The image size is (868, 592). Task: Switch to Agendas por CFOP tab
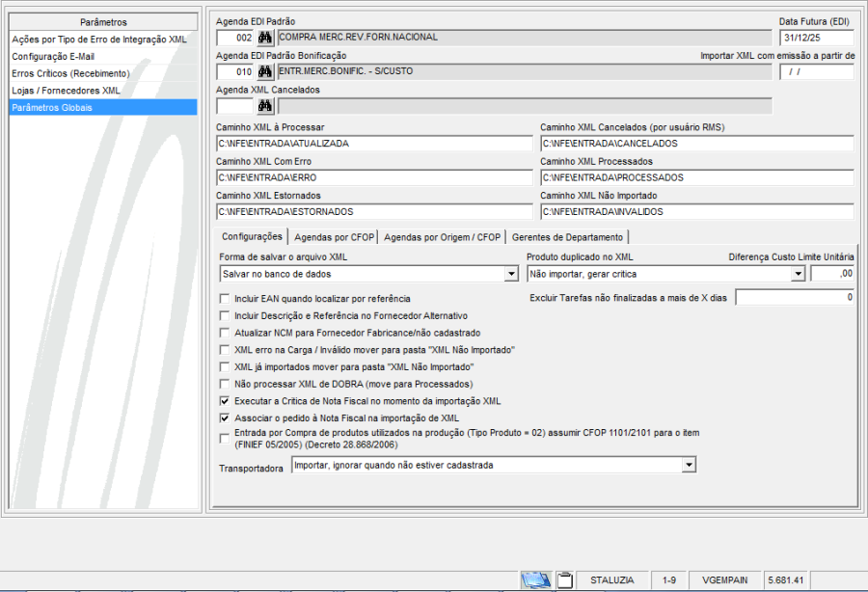(334, 237)
